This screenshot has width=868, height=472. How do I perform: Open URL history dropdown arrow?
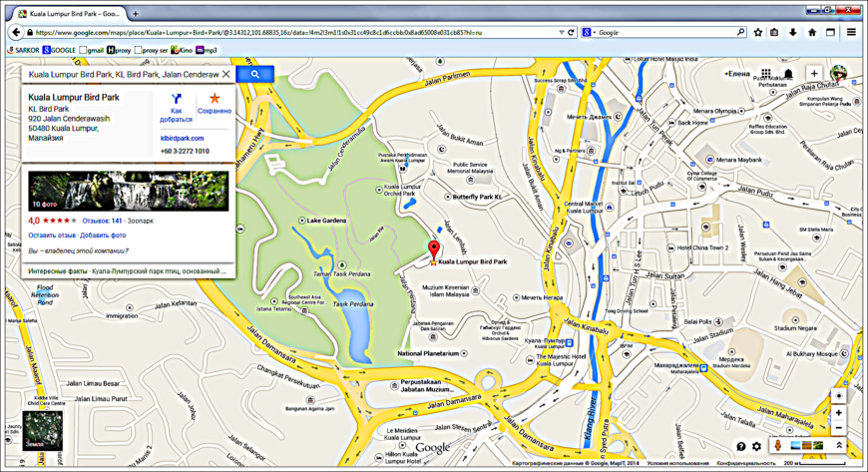562,33
